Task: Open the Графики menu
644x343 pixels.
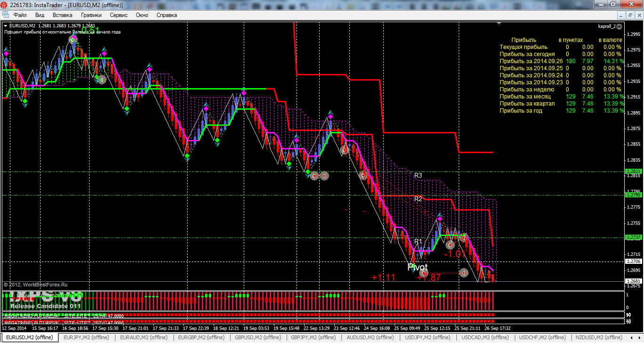Action: 91,15
